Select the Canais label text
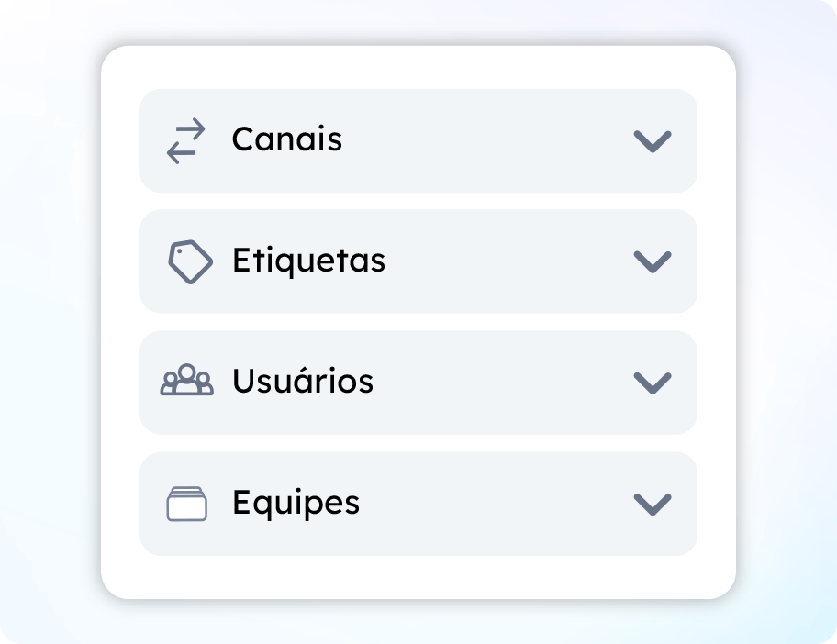 (286, 139)
